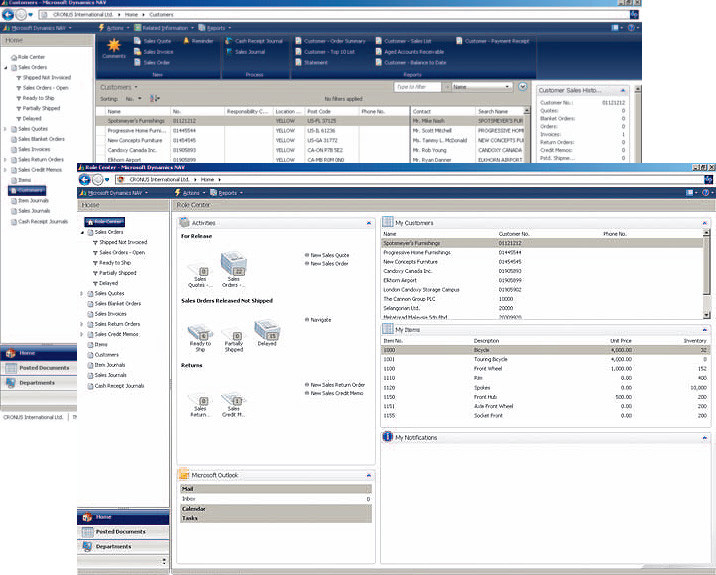Image resolution: width=716 pixels, height=575 pixels.
Task: Collapse the My Customers part
Action: tap(705, 223)
